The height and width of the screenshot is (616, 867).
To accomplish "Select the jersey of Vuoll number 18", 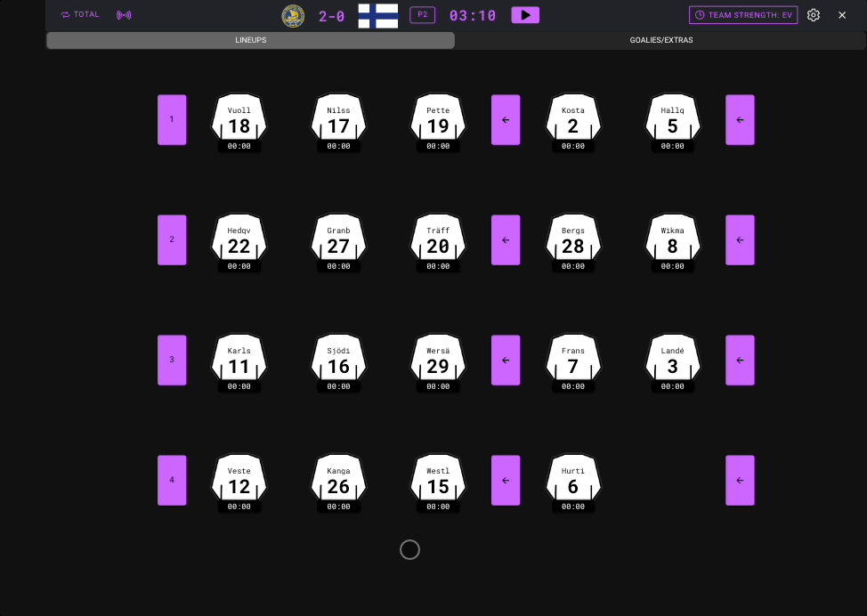I will pyautogui.click(x=239, y=122).
